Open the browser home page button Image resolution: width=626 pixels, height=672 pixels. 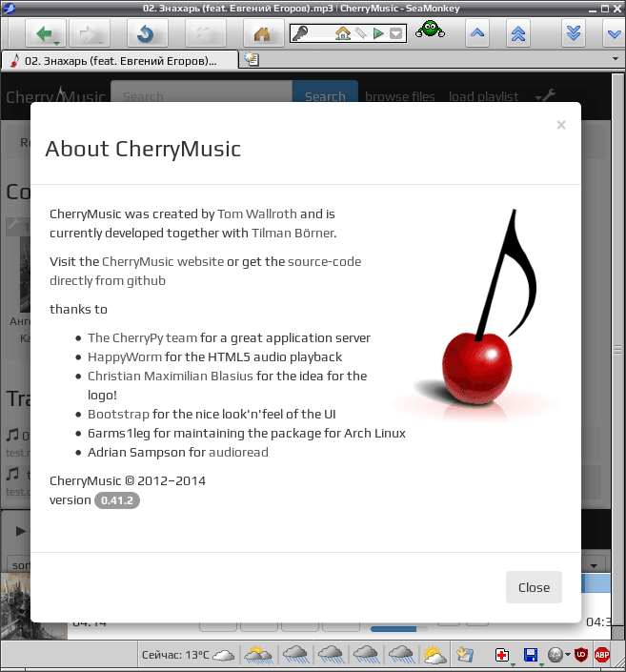point(263,33)
